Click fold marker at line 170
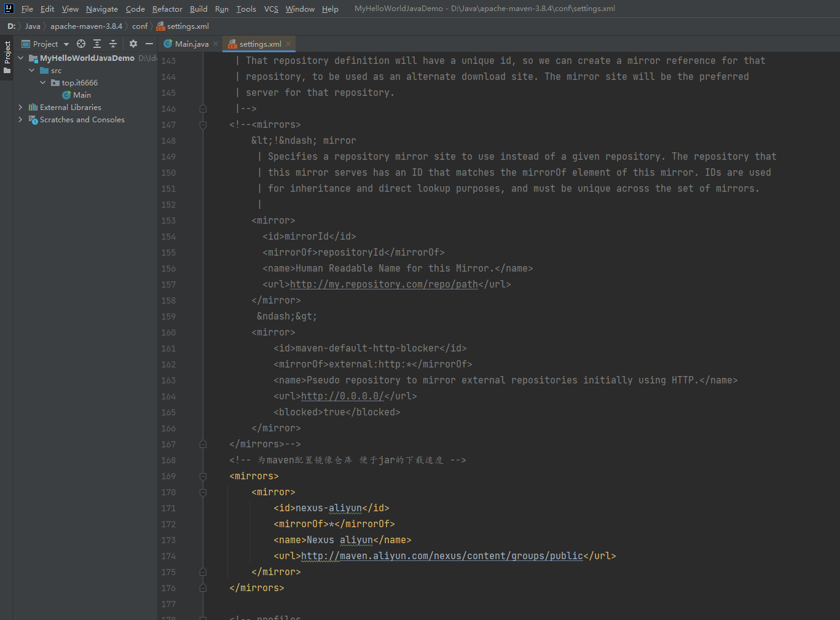This screenshot has width=840, height=620. (203, 492)
